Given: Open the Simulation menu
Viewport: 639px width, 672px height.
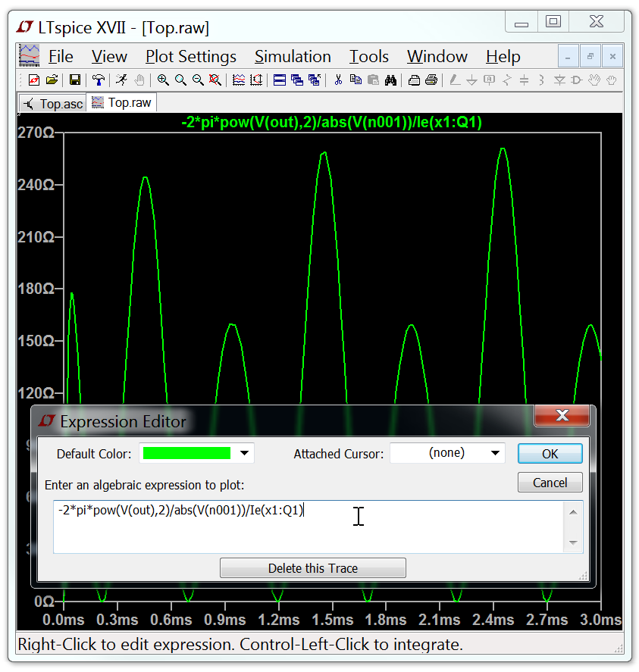Looking at the screenshot, I should [293, 57].
